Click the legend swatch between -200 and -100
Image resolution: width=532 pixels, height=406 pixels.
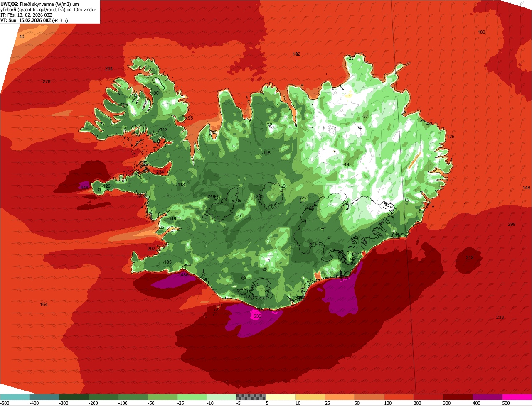[103, 397]
